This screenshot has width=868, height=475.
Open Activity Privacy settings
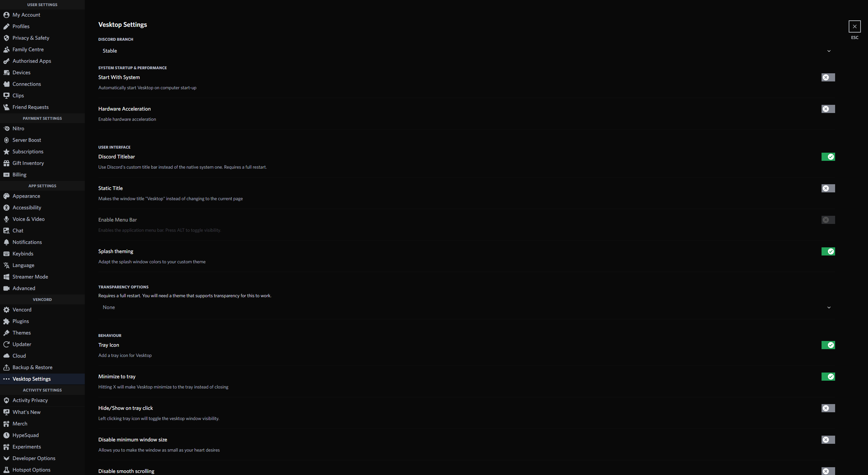point(30,400)
